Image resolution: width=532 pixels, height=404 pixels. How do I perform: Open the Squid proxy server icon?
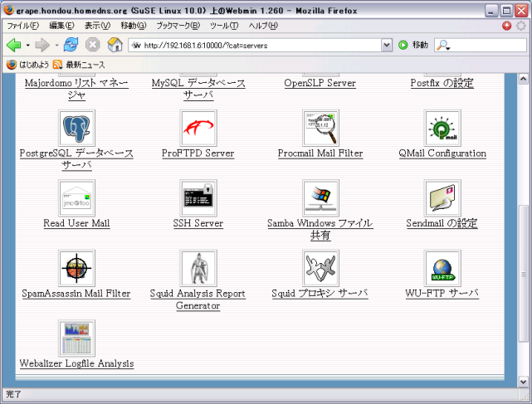click(320, 268)
